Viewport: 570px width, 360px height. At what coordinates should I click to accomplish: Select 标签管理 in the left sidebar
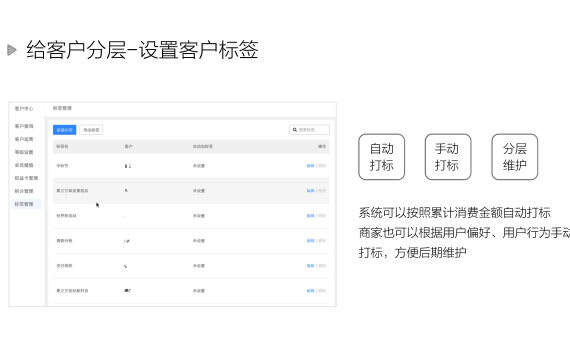click(x=24, y=204)
